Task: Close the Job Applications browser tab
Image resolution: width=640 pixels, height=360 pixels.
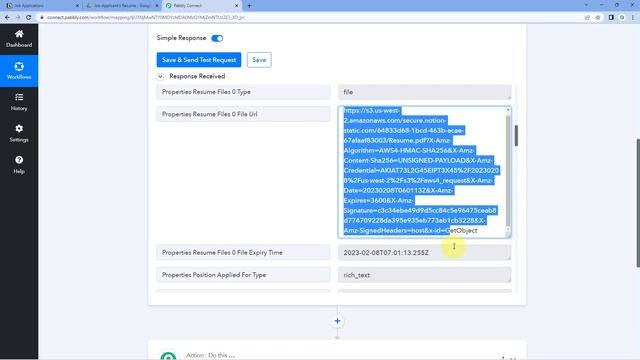Action: coord(77,6)
